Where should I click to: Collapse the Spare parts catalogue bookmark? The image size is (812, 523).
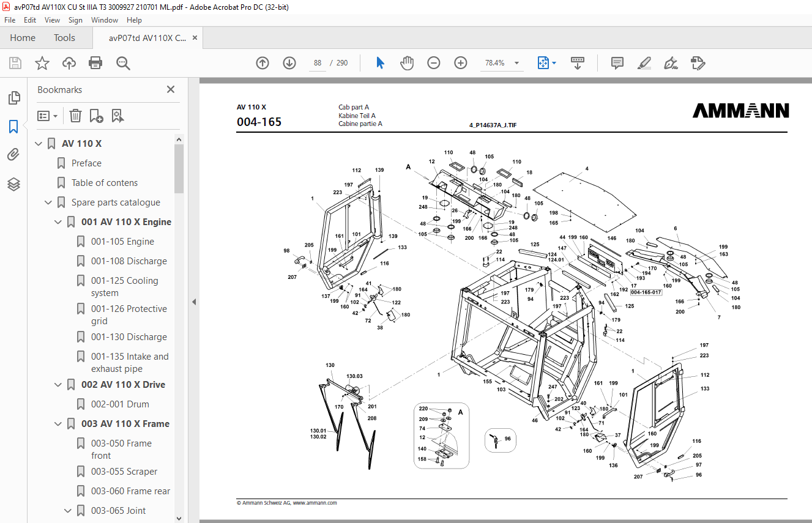point(48,202)
